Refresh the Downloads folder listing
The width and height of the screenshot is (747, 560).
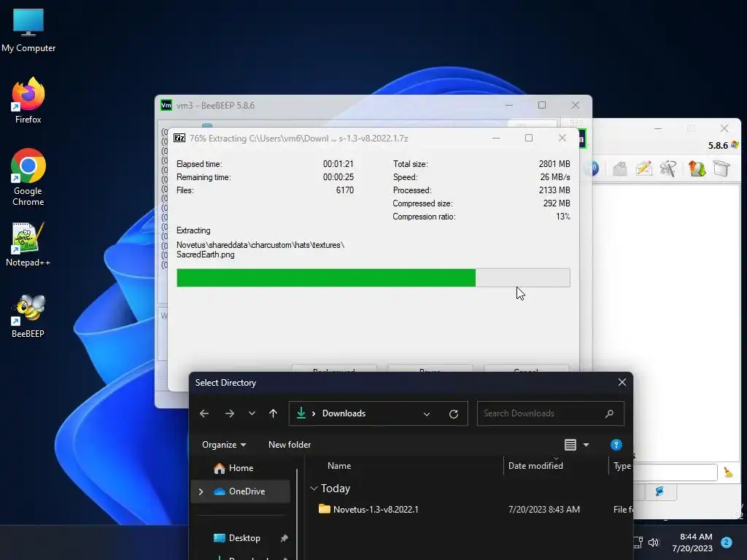[x=454, y=414]
